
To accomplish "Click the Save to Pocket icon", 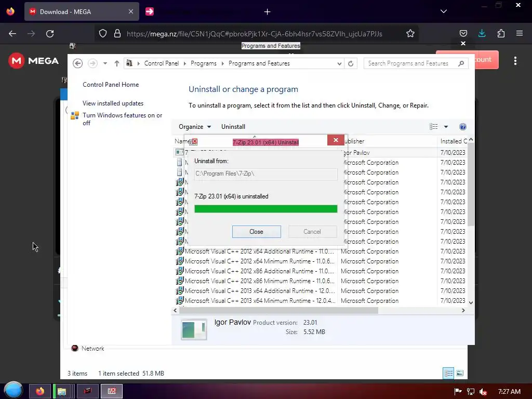I will (463, 34).
